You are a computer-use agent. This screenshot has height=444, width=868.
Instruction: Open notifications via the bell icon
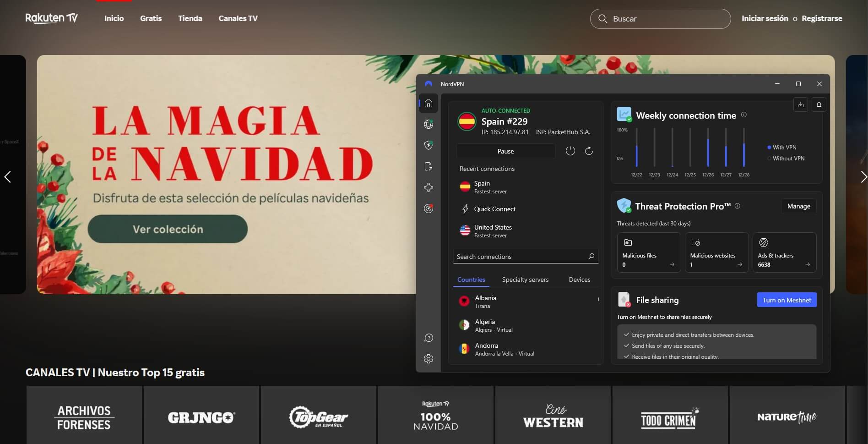click(x=819, y=104)
